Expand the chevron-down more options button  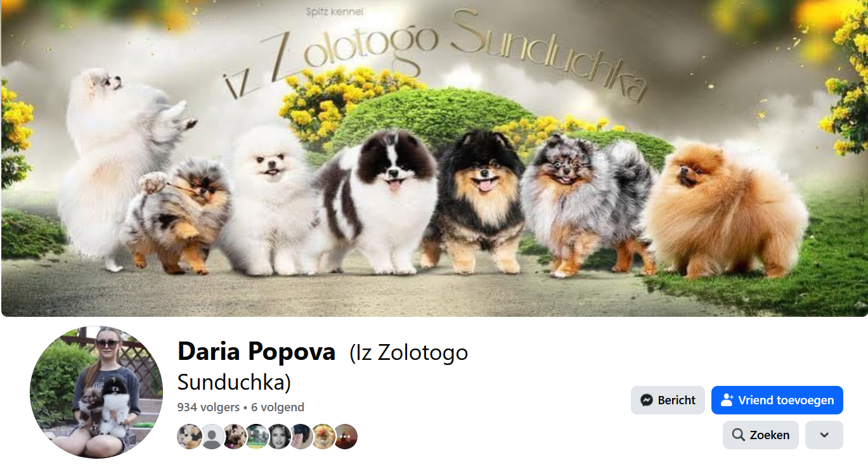pyautogui.click(x=824, y=435)
